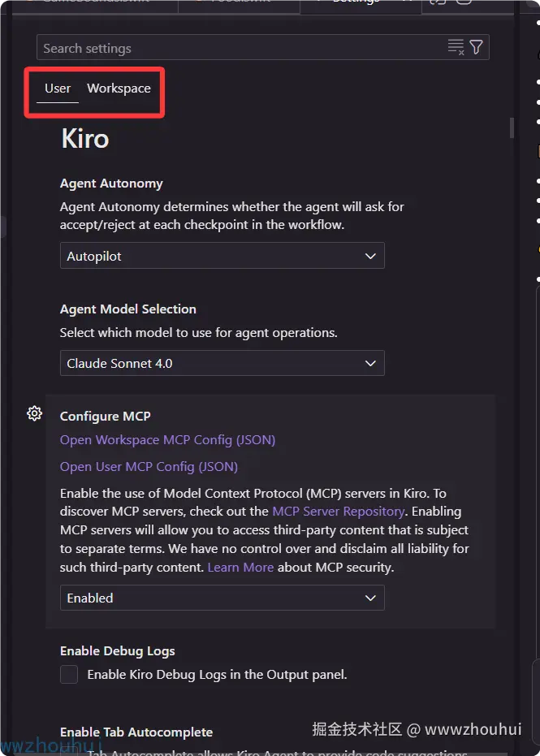Expand the Claude Sonnet 4.0 model dropdown
Image resolution: width=540 pixels, height=756 pixels.
point(222,363)
